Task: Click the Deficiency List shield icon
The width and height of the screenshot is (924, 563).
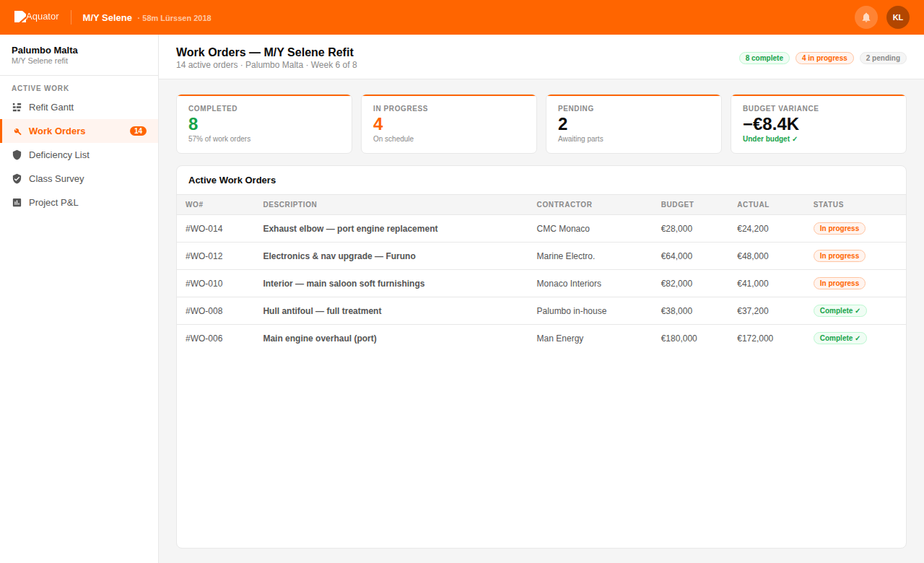Action: [x=17, y=155]
